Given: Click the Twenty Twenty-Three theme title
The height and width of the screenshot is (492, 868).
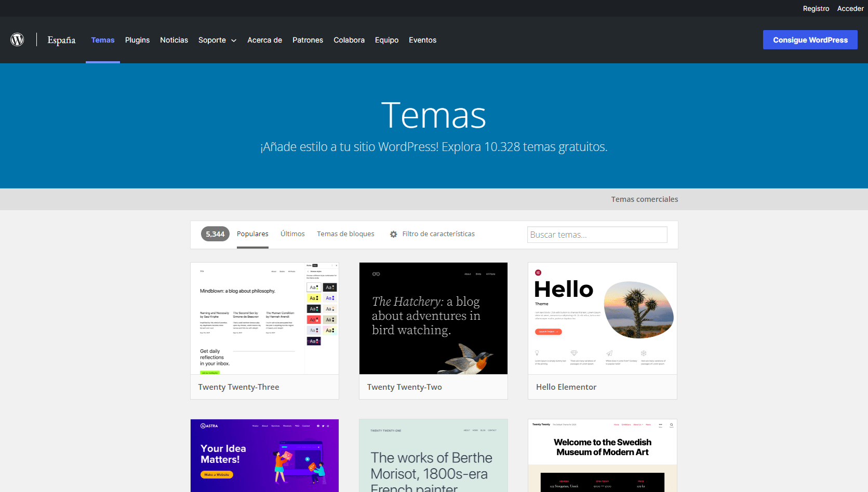Looking at the screenshot, I should click(x=238, y=387).
